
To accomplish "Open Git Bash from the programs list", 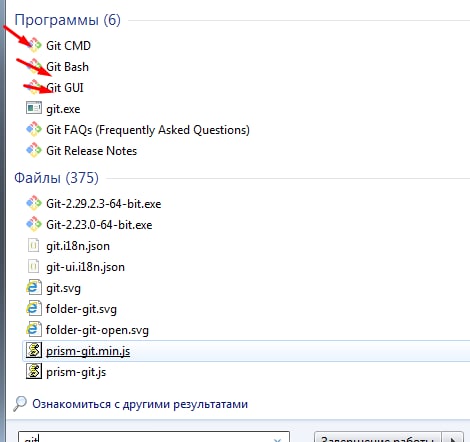I will pos(67,67).
